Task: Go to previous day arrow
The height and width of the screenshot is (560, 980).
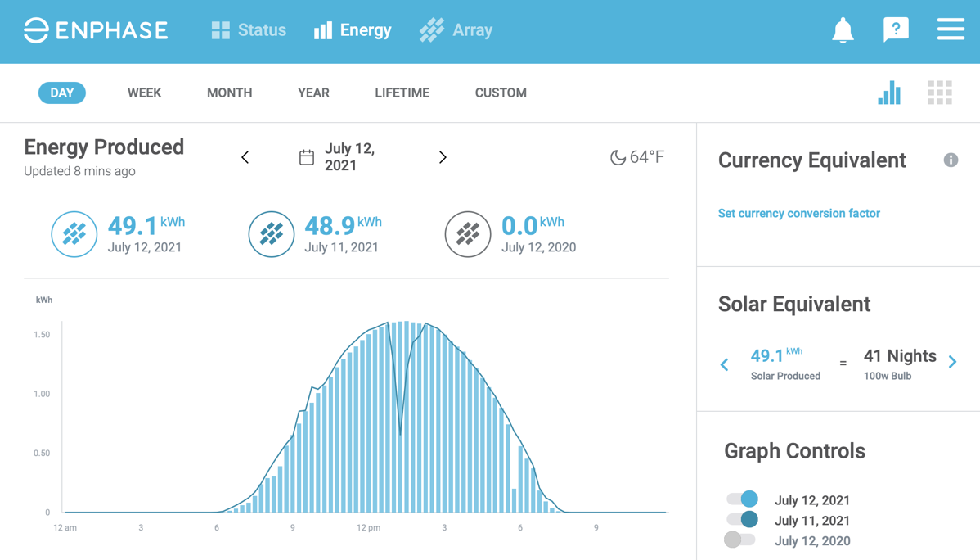Action: click(245, 157)
